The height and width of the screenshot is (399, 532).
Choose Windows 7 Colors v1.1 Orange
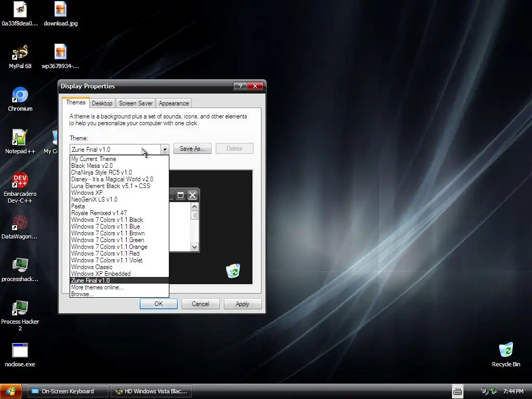(119, 247)
